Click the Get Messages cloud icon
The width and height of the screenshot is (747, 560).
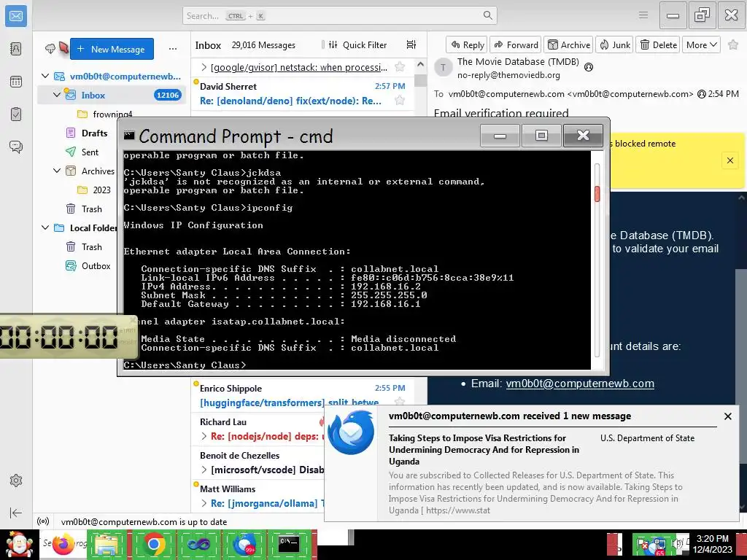point(50,49)
